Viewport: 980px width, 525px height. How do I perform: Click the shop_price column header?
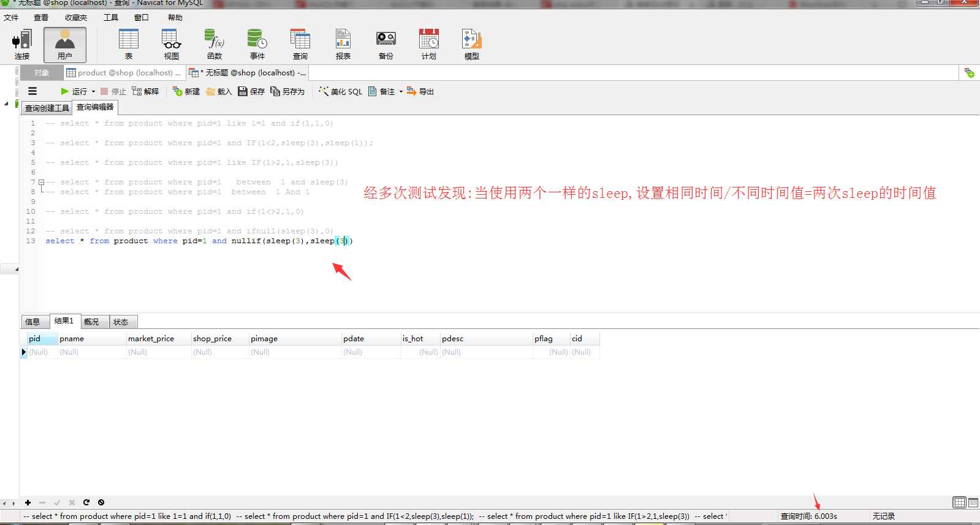[220, 338]
